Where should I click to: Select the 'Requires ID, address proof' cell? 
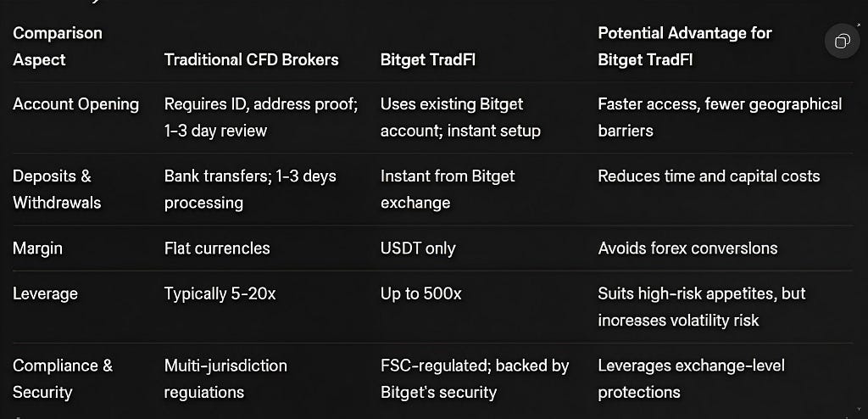[261, 118]
